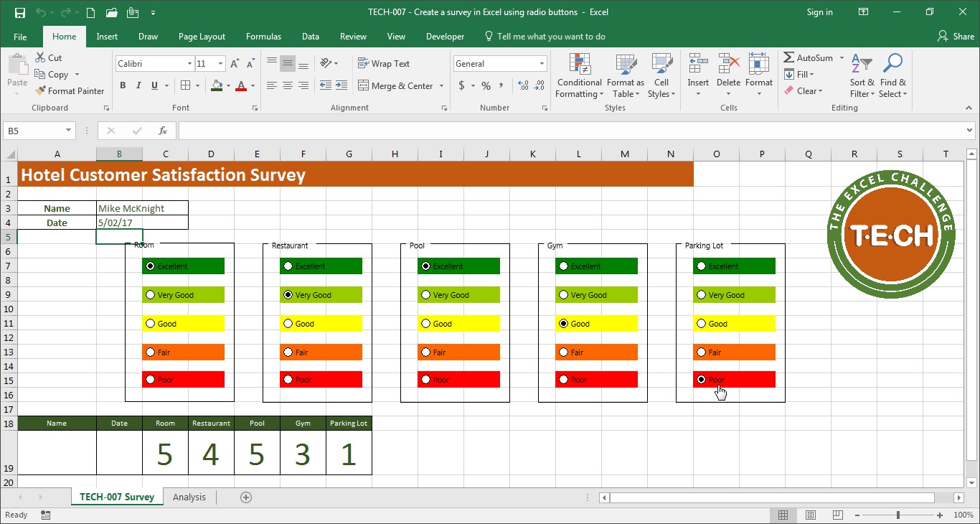The image size is (980, 524).
Task: Open the font size dropdown
Action: [x=220, y=64]
